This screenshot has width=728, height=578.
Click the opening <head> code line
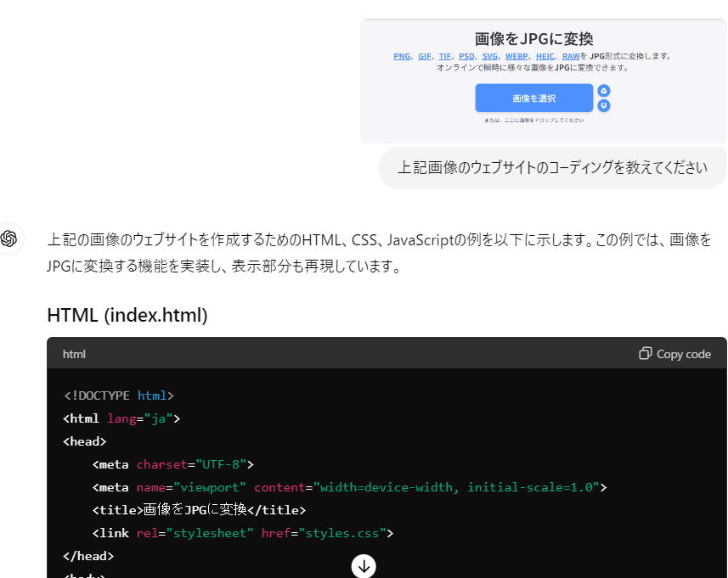pyautogui.click(x=85, y=441)
